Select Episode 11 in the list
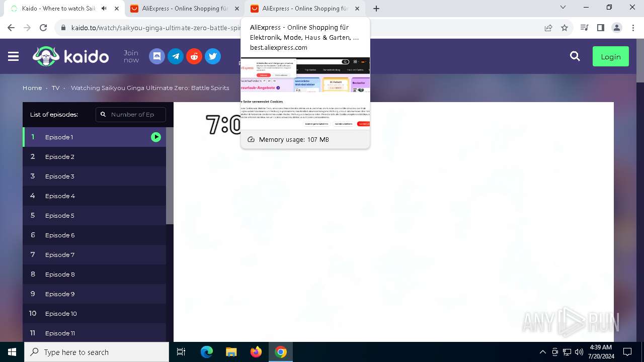 94,333
